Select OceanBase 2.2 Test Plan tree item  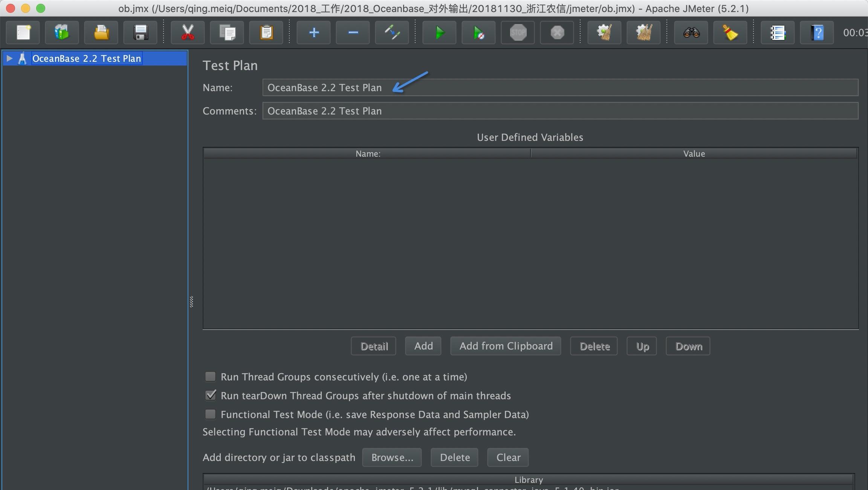pyautogui.click(x=87, y=58)
